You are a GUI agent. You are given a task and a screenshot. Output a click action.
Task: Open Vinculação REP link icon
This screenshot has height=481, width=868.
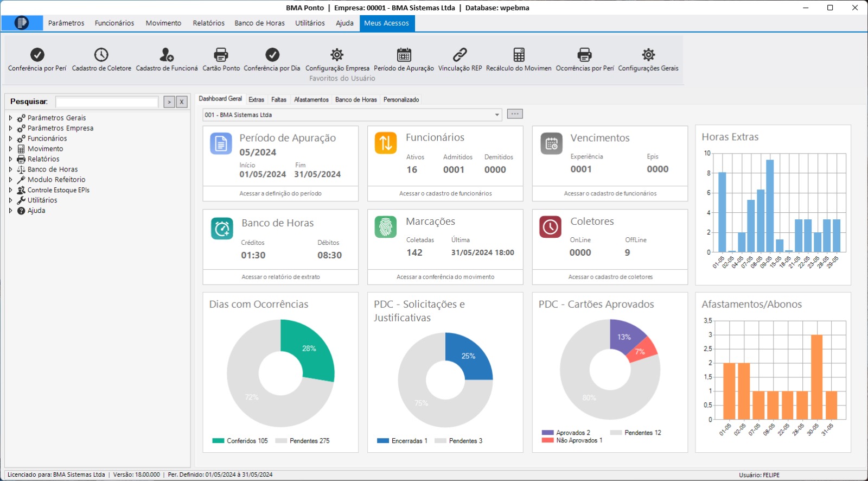(460, 55)
